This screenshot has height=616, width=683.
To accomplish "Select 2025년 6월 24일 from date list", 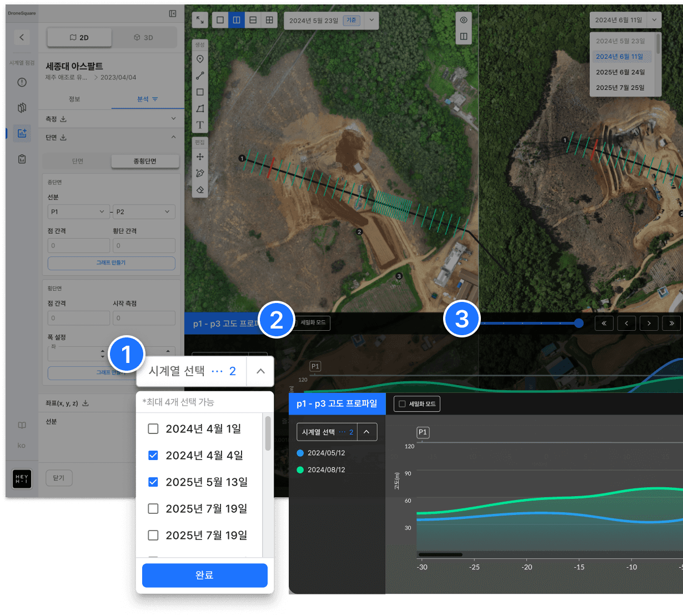I will [x=620, y=72].
